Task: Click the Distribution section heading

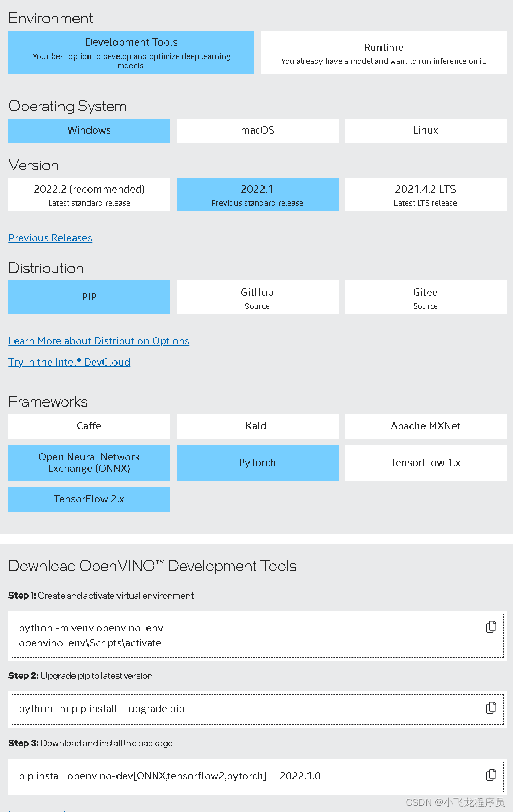Action: pos(46,268)
